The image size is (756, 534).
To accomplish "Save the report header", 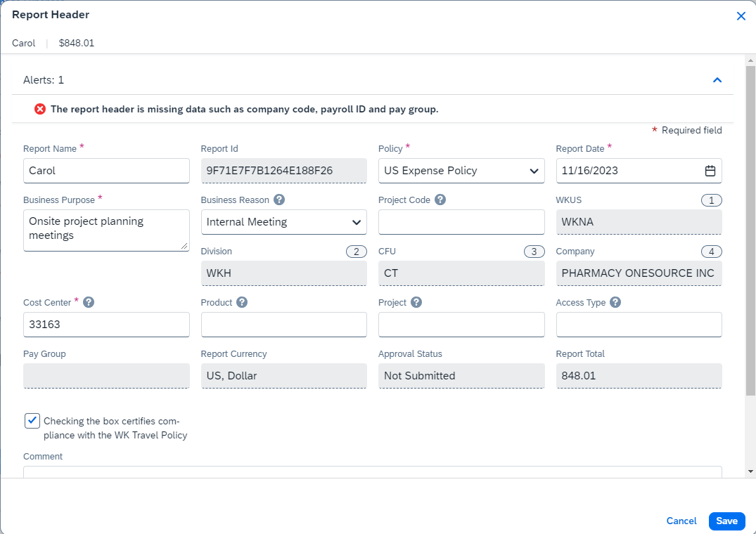I will pyautogui.click(x=726, y=521).
